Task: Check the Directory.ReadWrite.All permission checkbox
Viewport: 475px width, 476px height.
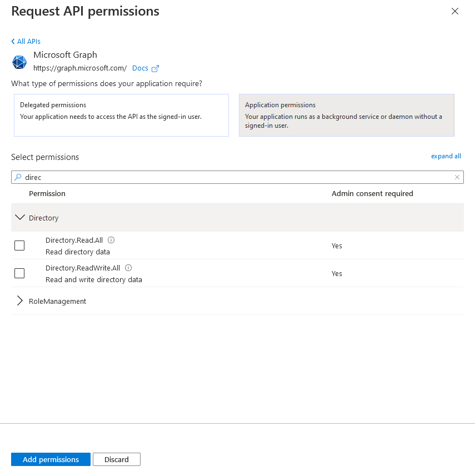Action: 19,273
